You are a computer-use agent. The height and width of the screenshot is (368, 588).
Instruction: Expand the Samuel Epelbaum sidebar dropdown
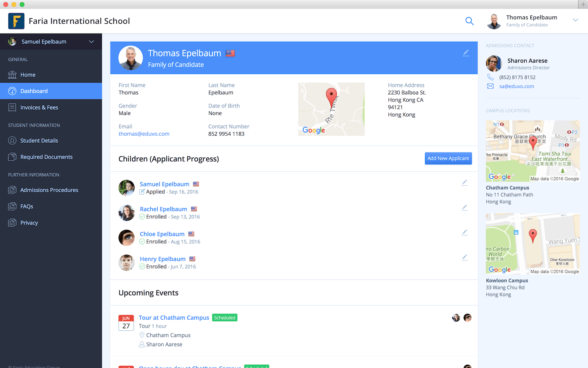click(91, 42)
